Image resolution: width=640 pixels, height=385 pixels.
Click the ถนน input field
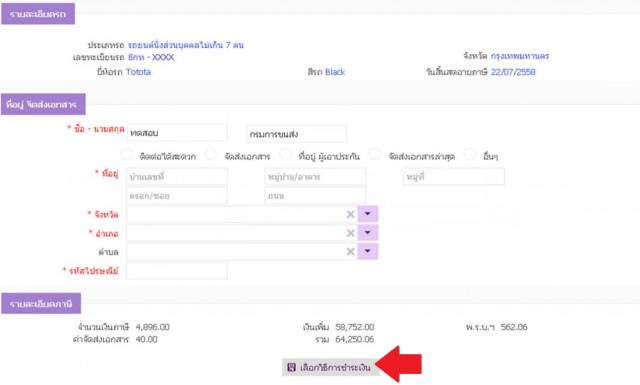(315, 196)
